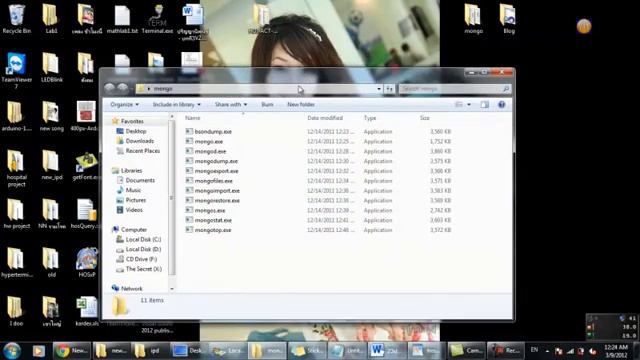Image resolution: width=640 pixels, height=360 pixels.
Task: Select LEDBlink folder on desktop
Action: click(x=51, y=68)
